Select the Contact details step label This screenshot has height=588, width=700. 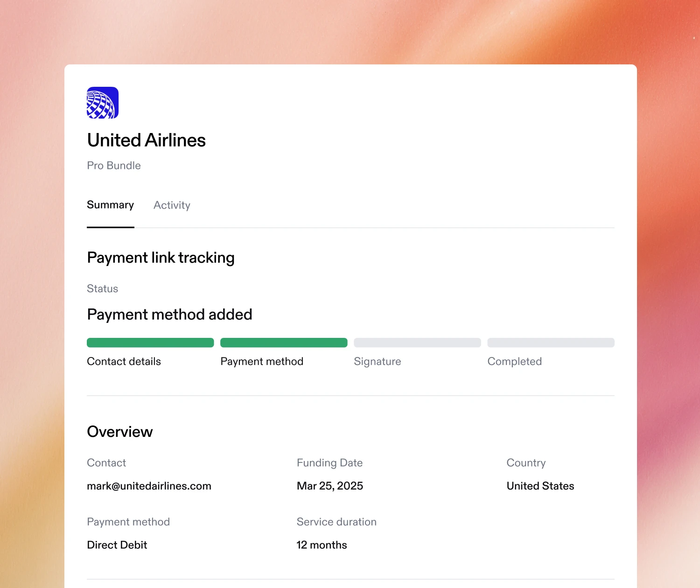124,361
